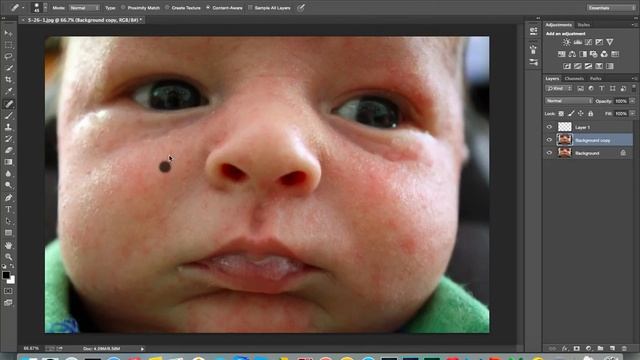Viewport: 640px width, 360px height.
Task: Select the Eyedropper tool
Action: pyautogui.click(x=8, y=91)
